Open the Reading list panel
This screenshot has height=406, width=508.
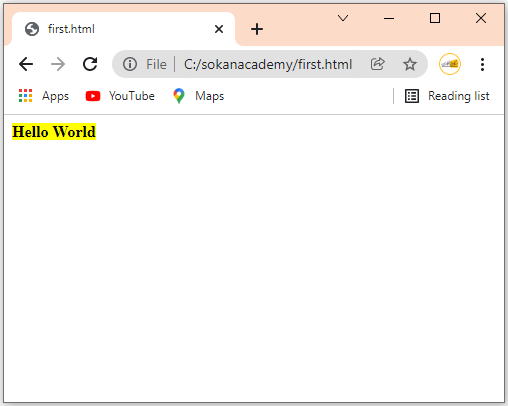[x=447, y=96]
